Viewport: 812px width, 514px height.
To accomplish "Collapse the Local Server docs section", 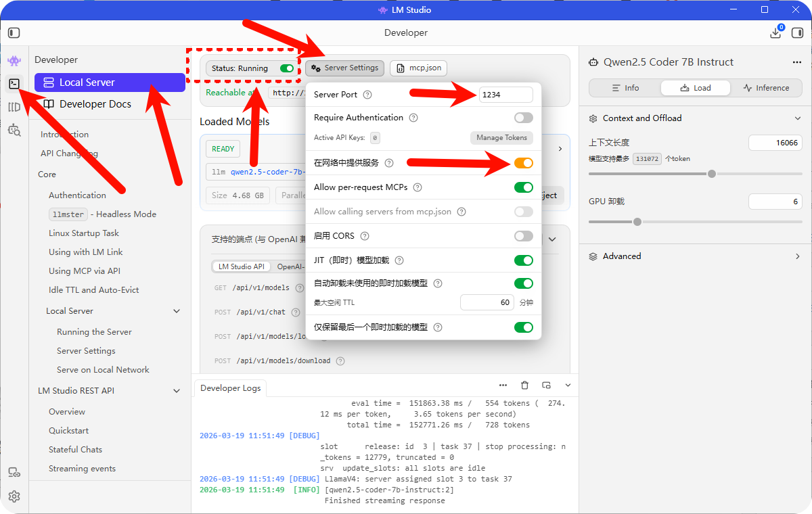I will [177, 310].
